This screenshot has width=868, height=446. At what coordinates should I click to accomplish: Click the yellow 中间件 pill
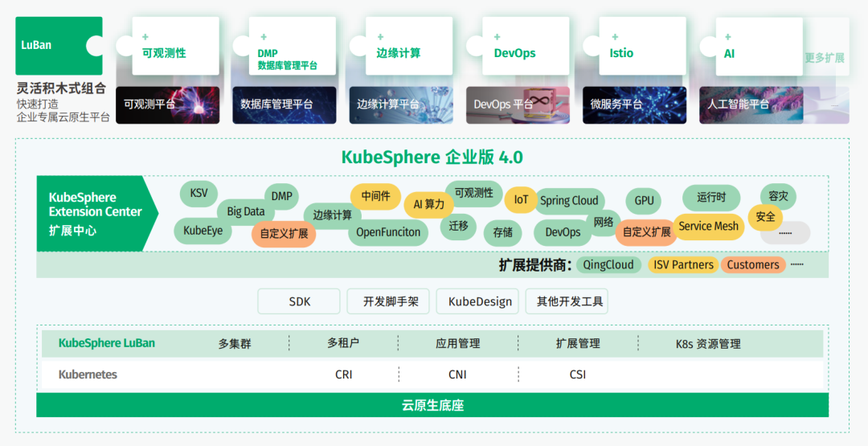click(x=375, y=196)
